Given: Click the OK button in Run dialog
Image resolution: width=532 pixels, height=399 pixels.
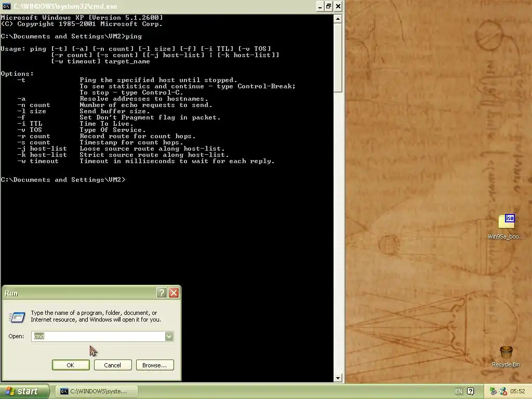Looking at the screenshot, I should [x=71, y=365].
